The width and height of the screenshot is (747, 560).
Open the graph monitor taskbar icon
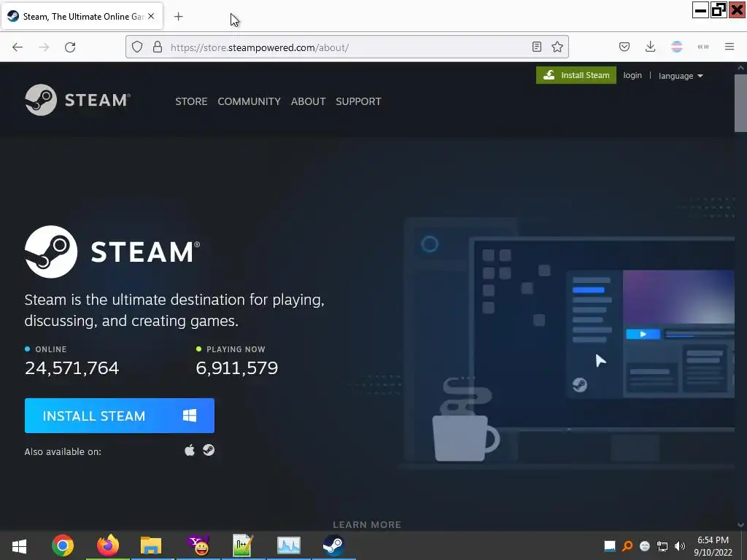[289, 545]
